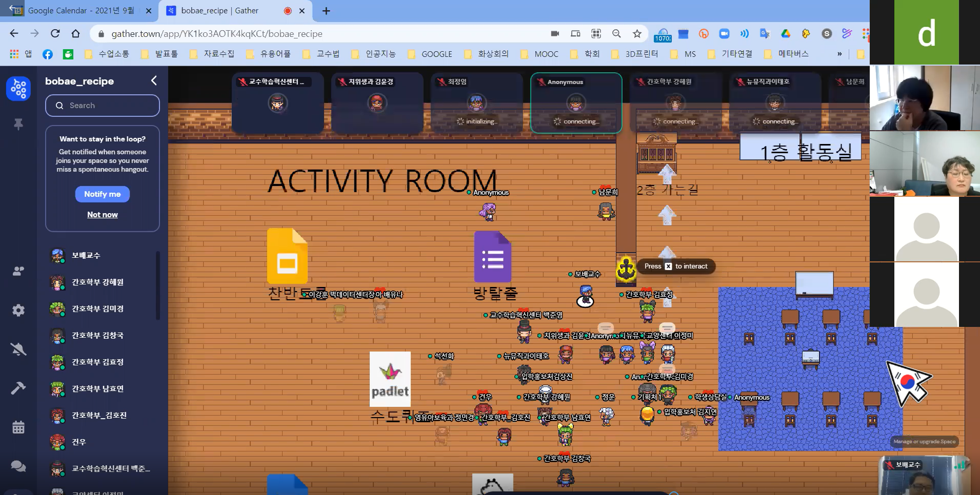Select participant 교수학습혁신센터 백준 in the list

[x=102, y=468]
